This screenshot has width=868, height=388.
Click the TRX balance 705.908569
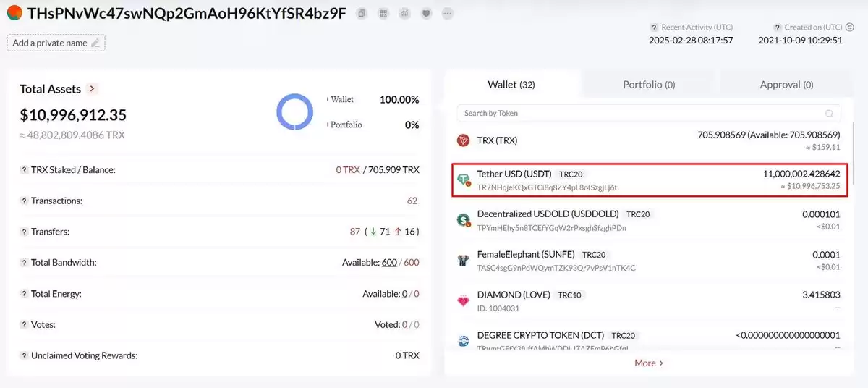(x=768, y=135)
